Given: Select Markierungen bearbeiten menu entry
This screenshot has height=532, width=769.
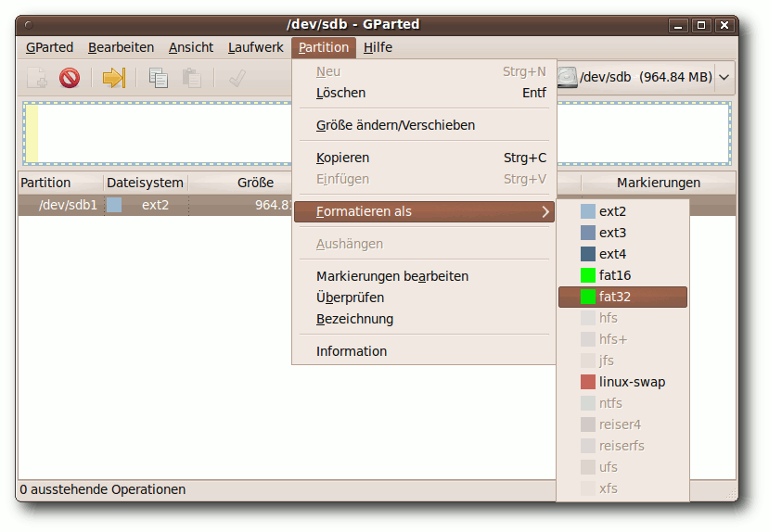Looking at the screenshot, I should 424,276.
